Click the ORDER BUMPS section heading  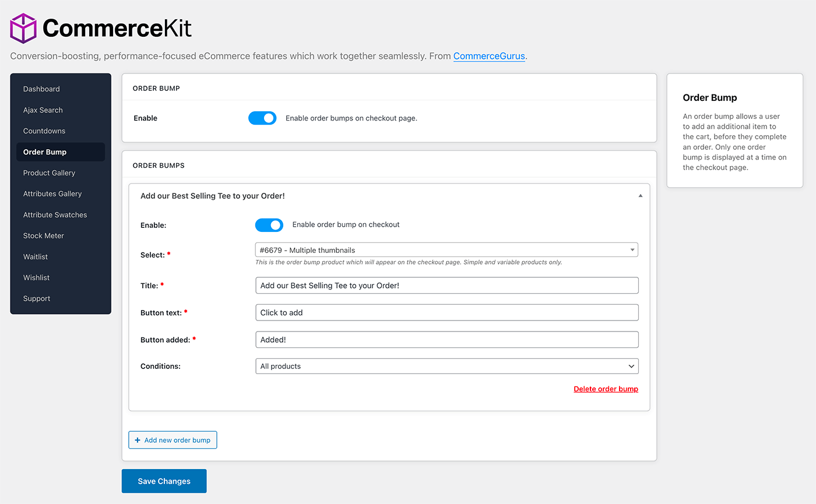(x=159, y=165)
